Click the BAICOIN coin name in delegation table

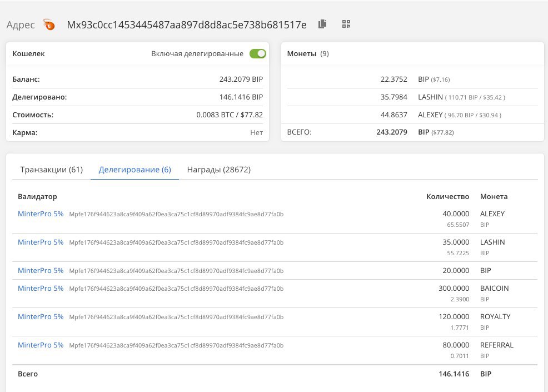pyautogui.click(x=494, y=288)
